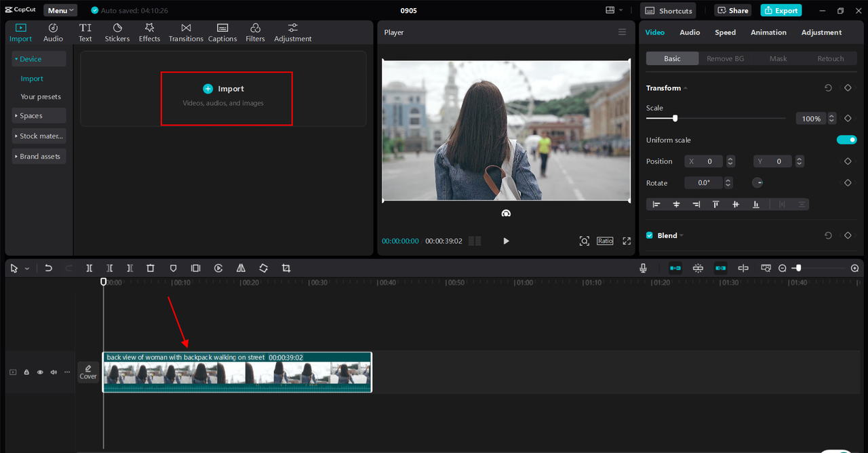Switch to the Speed tab
Image resolution: width=868 pixels, height=453 pixels.
725,32
